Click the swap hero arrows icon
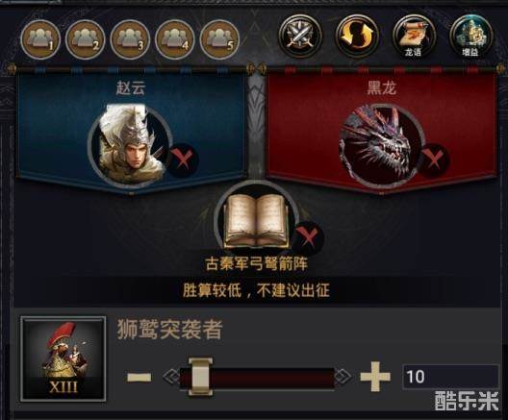The image size is (508, 420). click(x=357, y=37)
